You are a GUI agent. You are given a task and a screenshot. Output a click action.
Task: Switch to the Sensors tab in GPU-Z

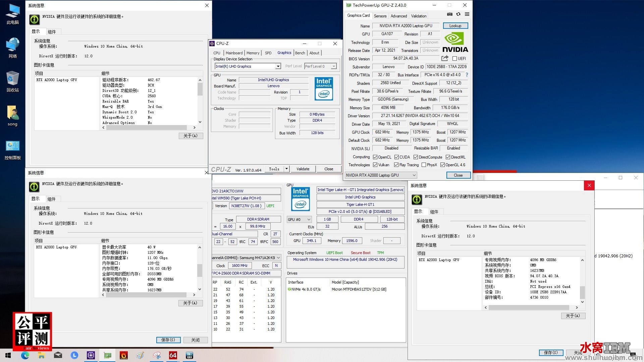pyautogui.click(x=380, y=16)
